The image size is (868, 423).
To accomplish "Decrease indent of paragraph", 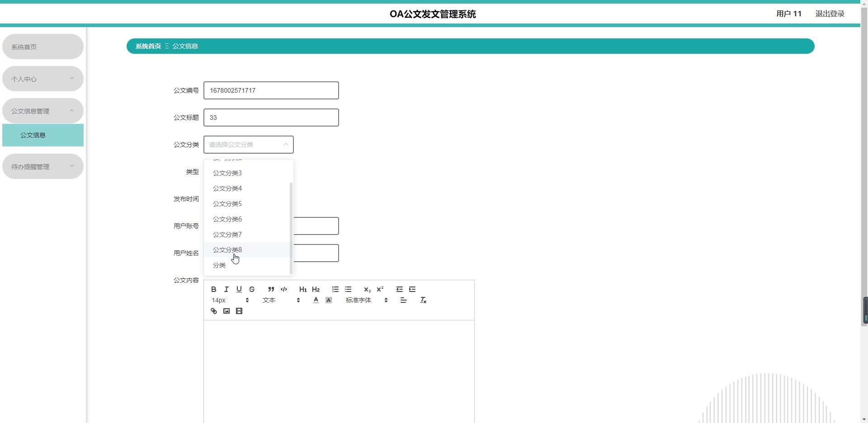I will (400, 289).
